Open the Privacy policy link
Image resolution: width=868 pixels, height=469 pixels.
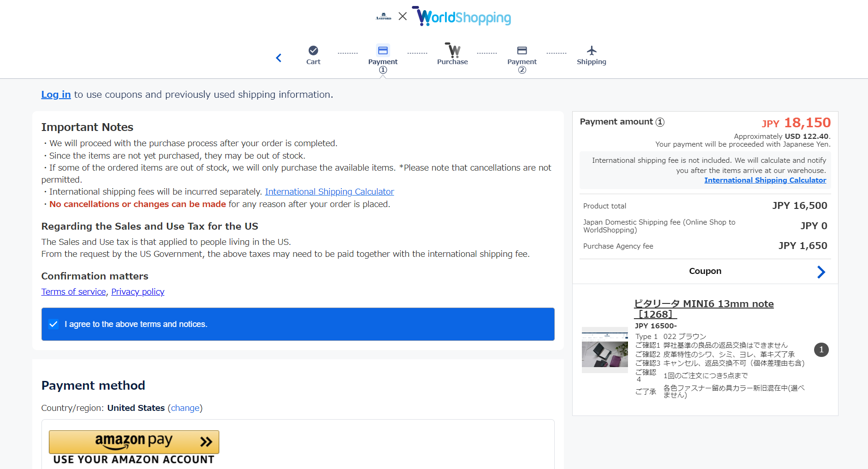pyautogui.click(x=138, y=292)
